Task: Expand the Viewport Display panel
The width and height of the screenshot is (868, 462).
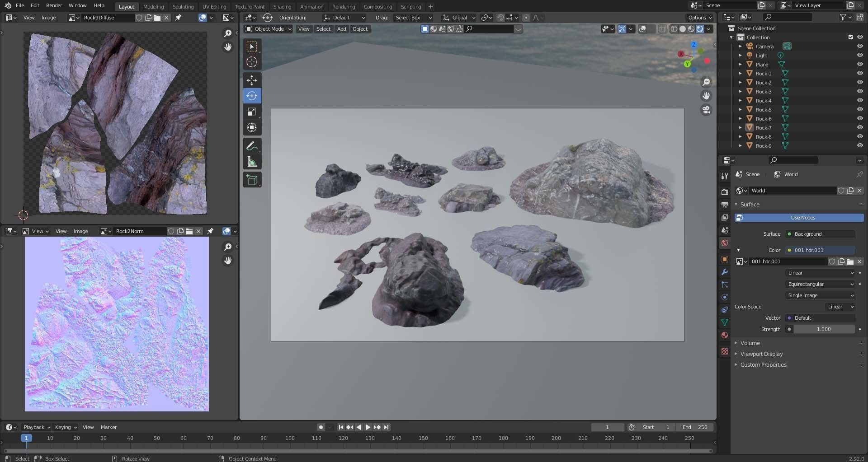Action: click(761, 354)
